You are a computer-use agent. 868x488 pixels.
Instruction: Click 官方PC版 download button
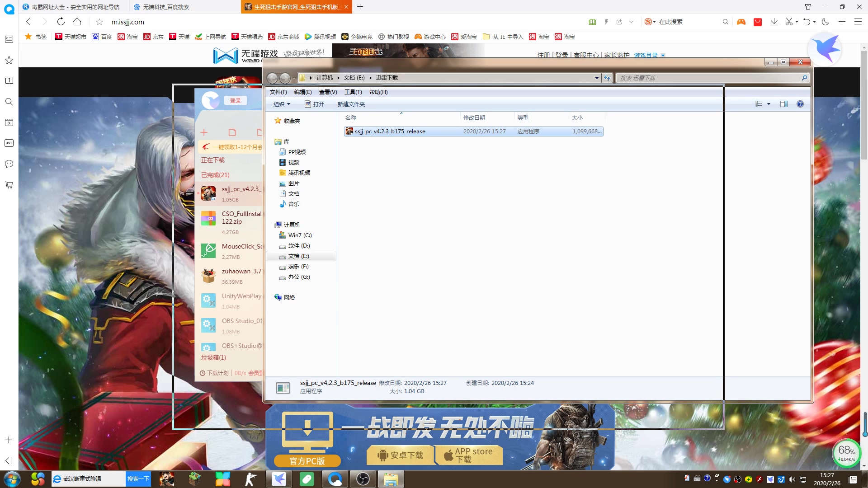[x=307, y=461]
